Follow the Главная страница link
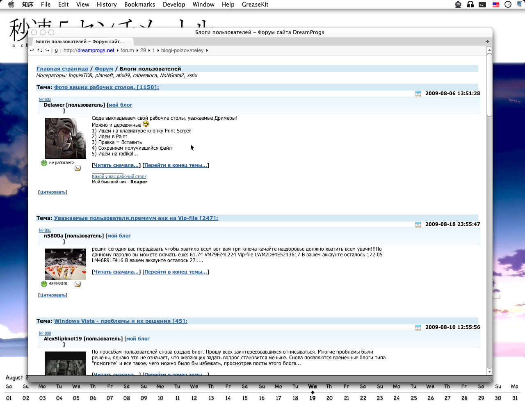Viewport: 525px width, 420px height. pyautogui.click(x=62, y=69)
